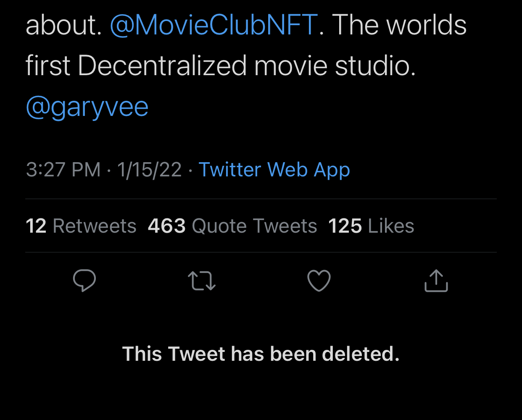Show who liked via Likes label

click(x=391, y=226)
